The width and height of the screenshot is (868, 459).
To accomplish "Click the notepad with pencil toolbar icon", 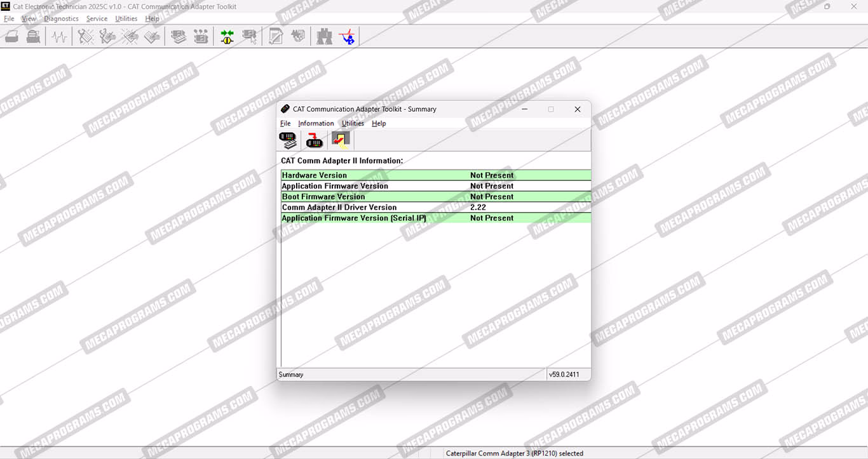I will pyautogui.click(x=275, y=37).
